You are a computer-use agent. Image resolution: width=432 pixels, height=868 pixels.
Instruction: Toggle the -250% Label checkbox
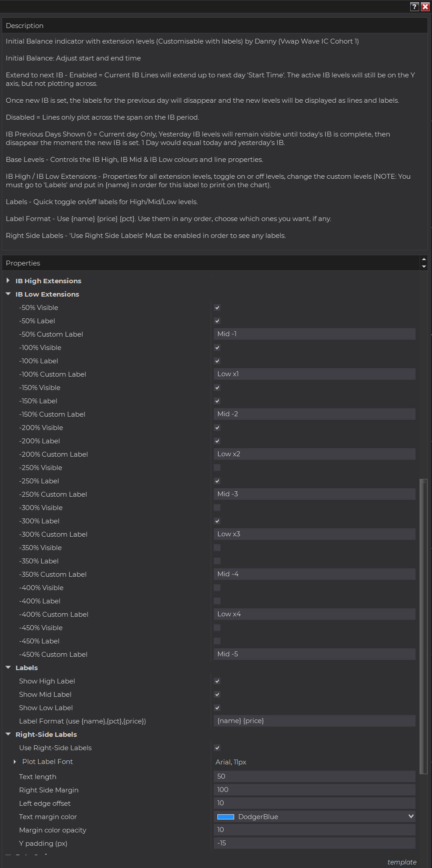click(x=217, y=481)
